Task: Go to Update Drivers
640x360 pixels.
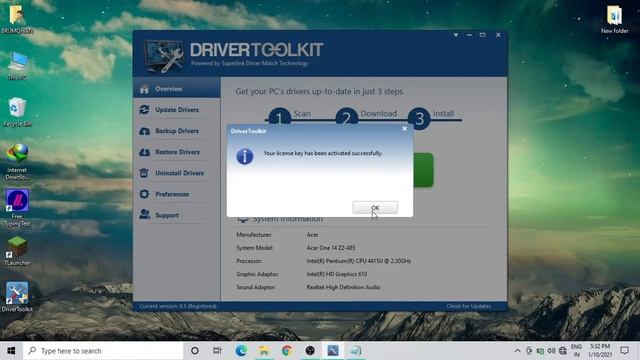Action: tap(177, 110)
